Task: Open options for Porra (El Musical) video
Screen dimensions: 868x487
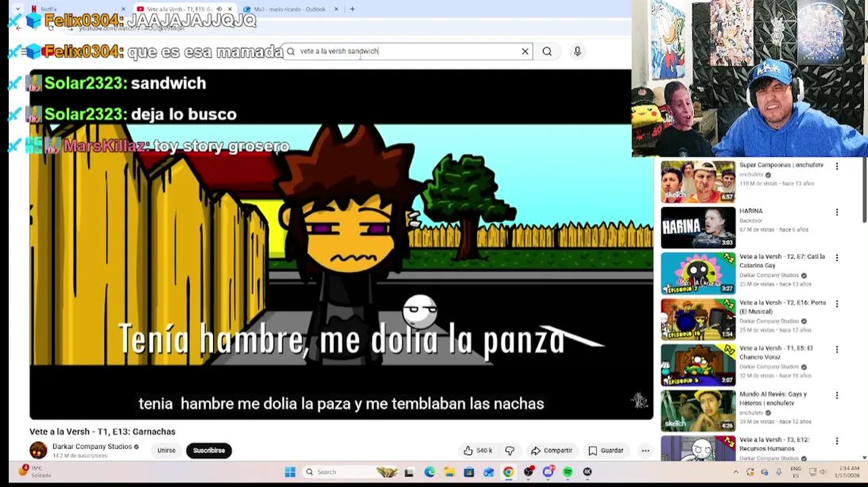Action: [837, 304]
